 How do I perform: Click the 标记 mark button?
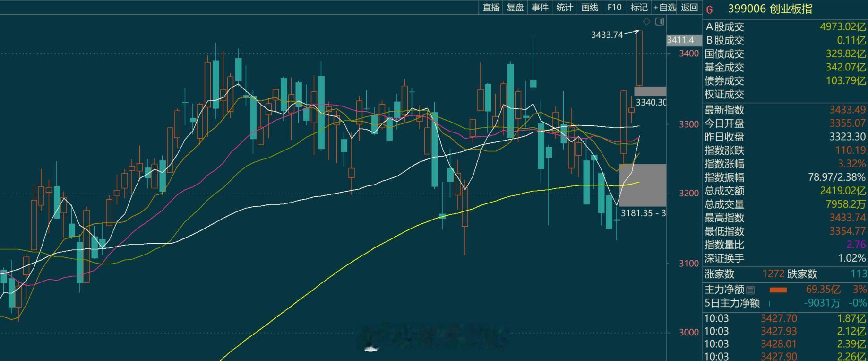(x=639, y=8)
